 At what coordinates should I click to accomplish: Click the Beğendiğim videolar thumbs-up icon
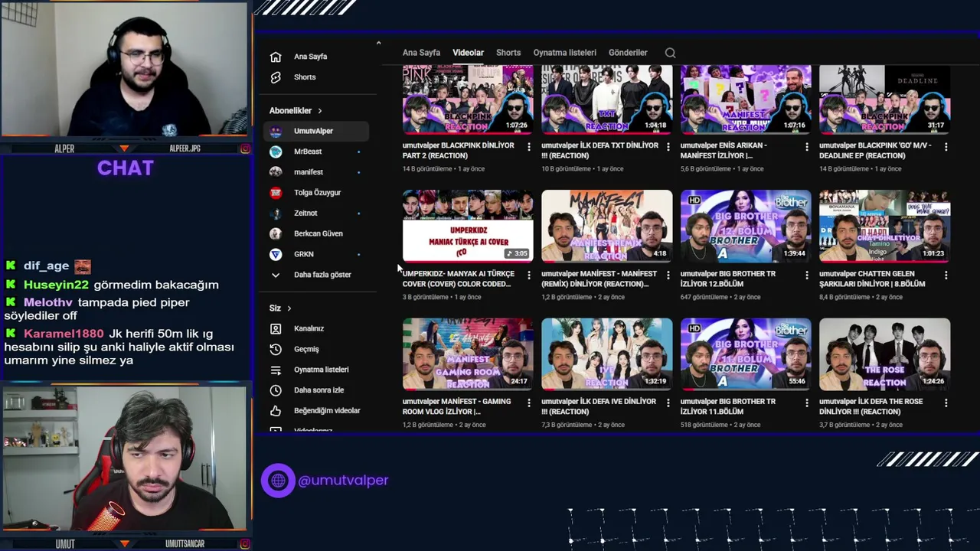click(x=276, y=411)
